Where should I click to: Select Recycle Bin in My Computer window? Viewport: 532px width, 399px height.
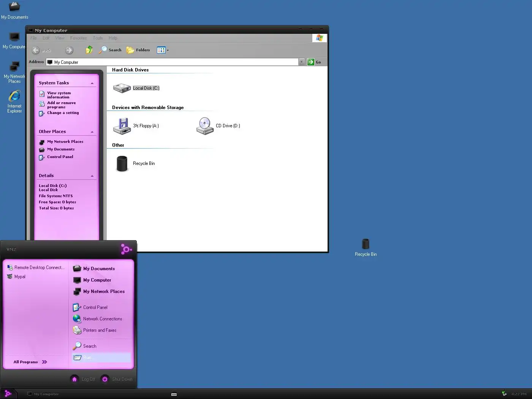(x=122, y=163)
